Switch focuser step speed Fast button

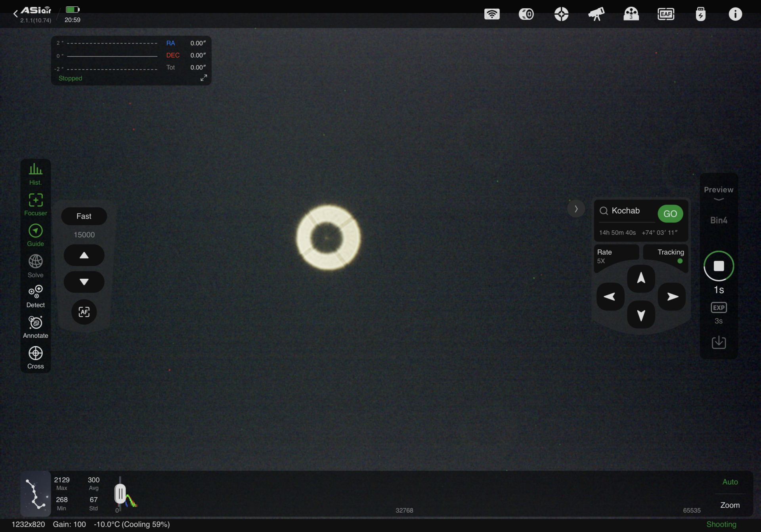(x=84, y=216)
